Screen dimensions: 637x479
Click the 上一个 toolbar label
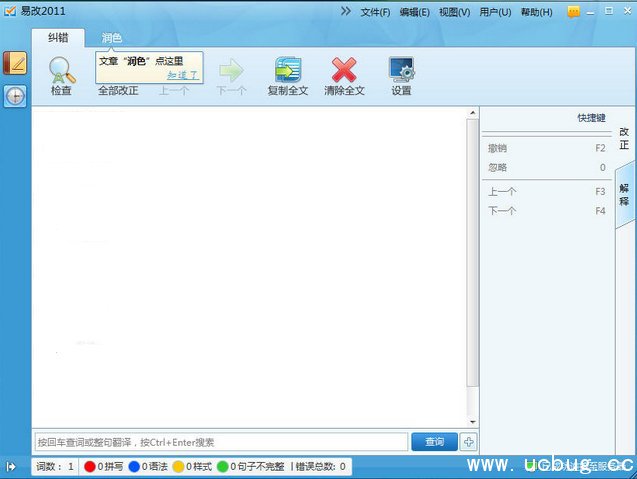coord(174,90)
